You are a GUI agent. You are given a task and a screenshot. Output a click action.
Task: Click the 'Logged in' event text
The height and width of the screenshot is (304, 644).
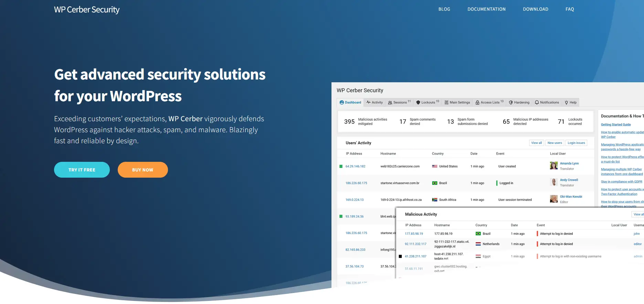click(506, 183)
